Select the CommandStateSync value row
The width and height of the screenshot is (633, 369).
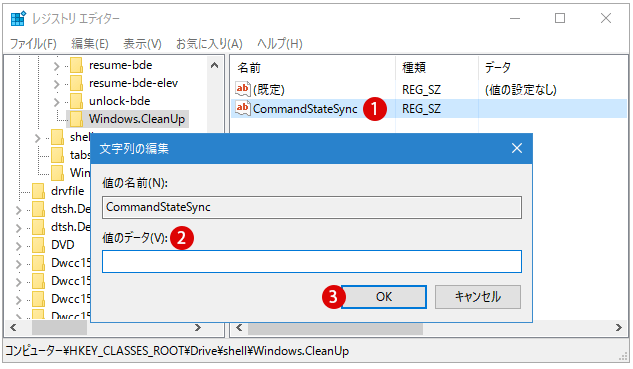pyautogui.click(x=429, y=109)
